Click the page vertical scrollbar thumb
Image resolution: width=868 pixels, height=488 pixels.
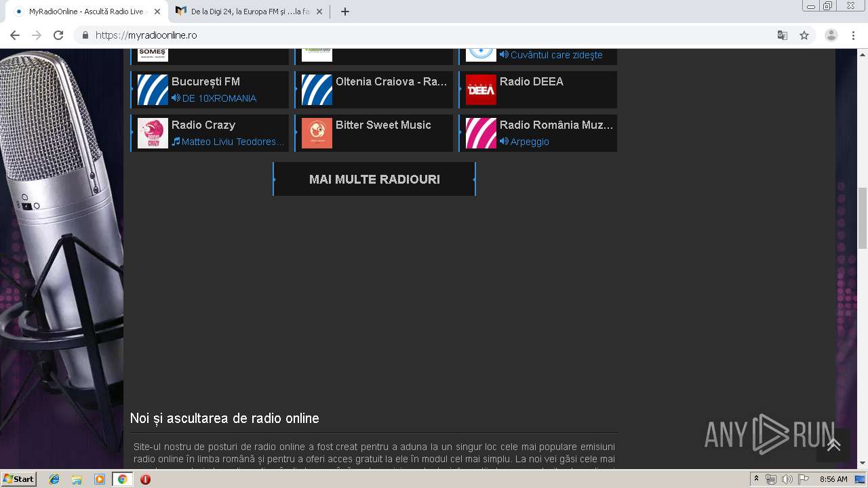coord(863,218)
